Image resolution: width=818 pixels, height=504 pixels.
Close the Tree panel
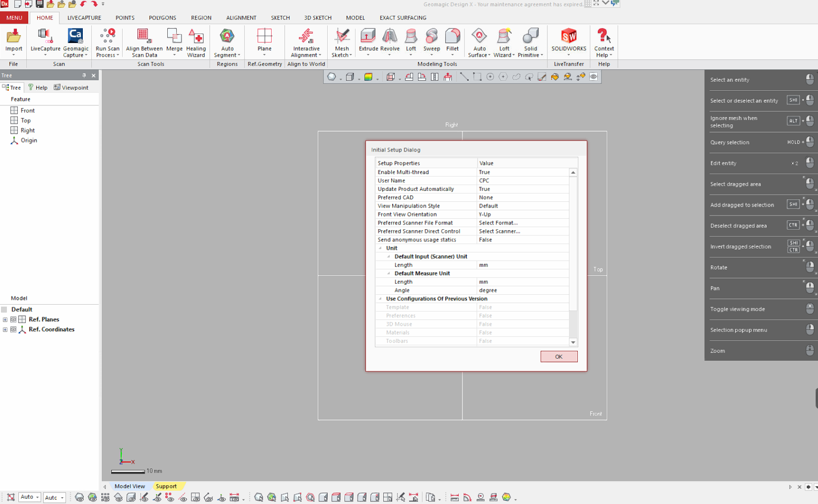(94, 76)
